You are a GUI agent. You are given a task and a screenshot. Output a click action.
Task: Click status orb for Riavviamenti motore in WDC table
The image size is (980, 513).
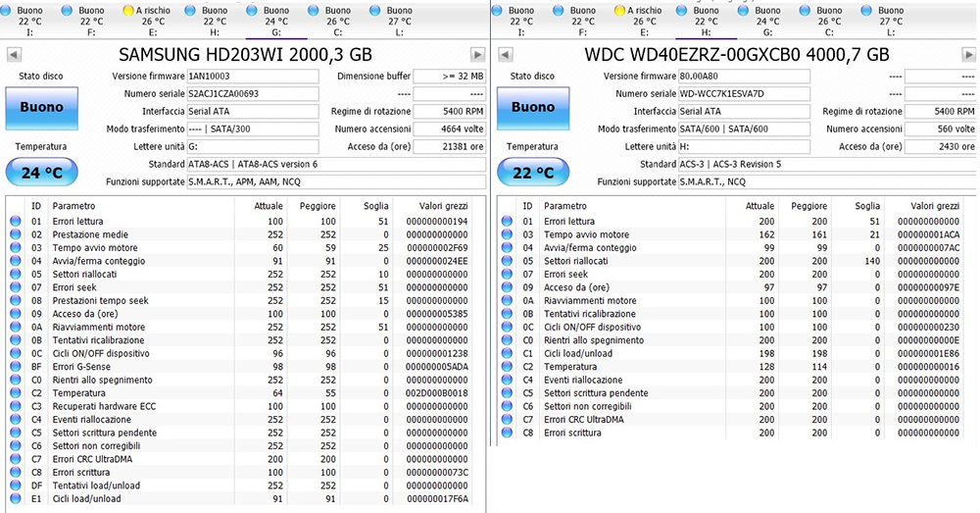(507, 300)
